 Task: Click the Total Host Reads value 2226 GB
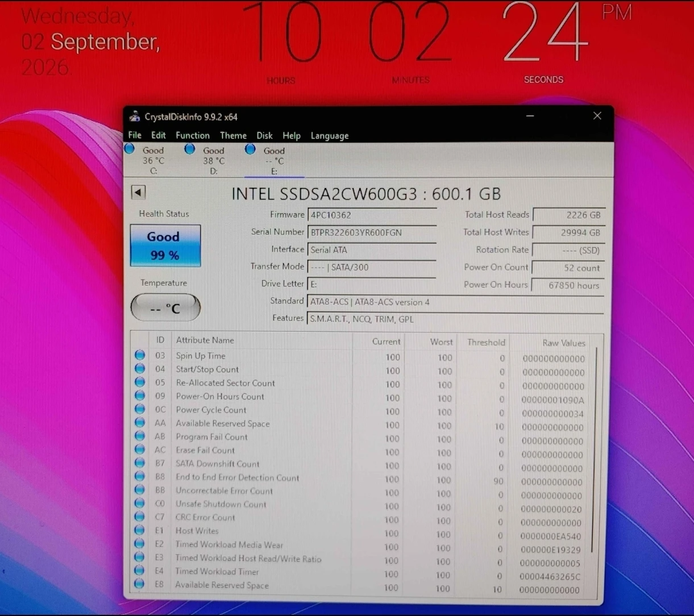tap(568, 215)
